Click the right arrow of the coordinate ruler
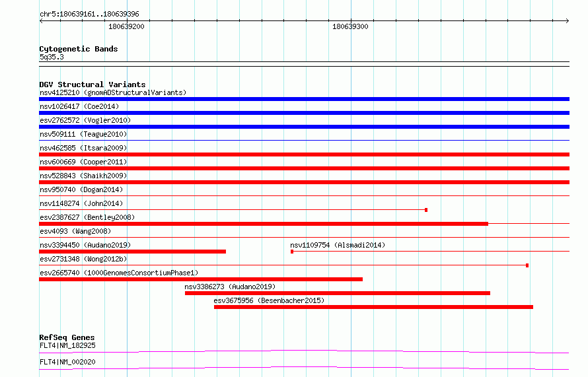Image resolution: width=588 pixels, height=377 pixels. point(568,20)
